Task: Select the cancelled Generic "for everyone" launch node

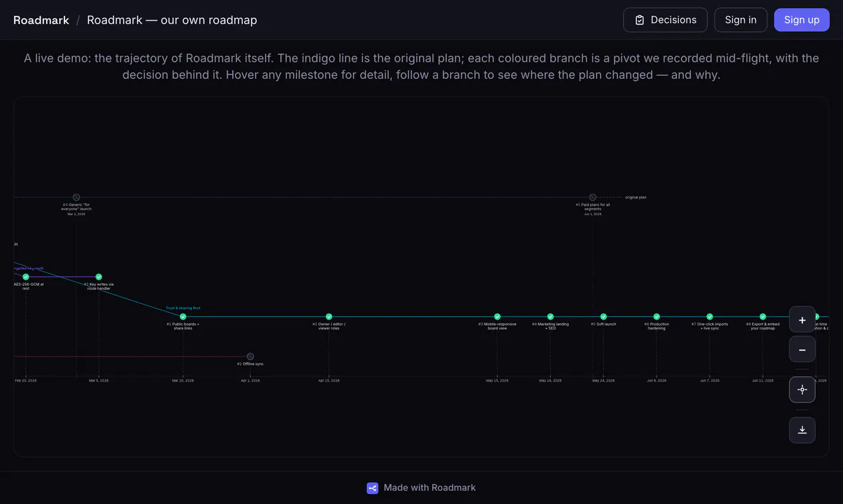Action: [76, 198]
